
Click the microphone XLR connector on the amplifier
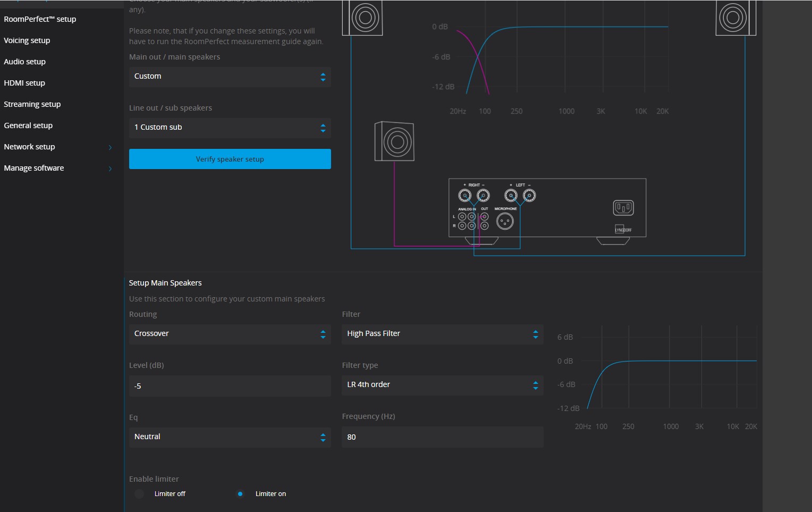[505, 221]
